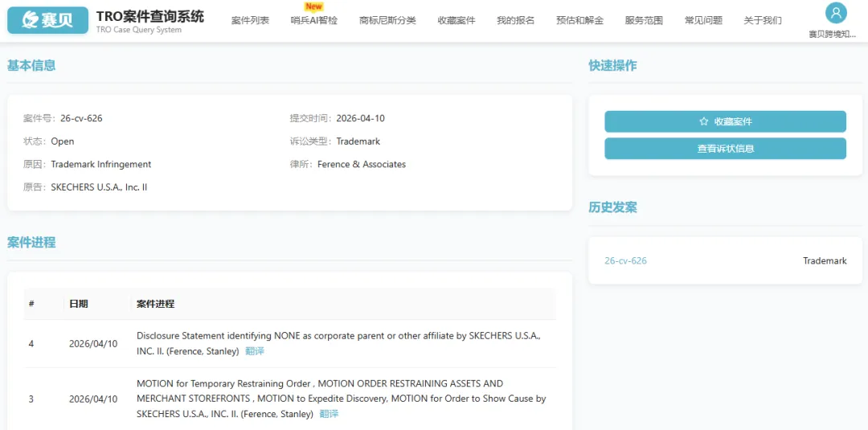
Task: Click litigation type value Trademark
Action: (358, 141)
